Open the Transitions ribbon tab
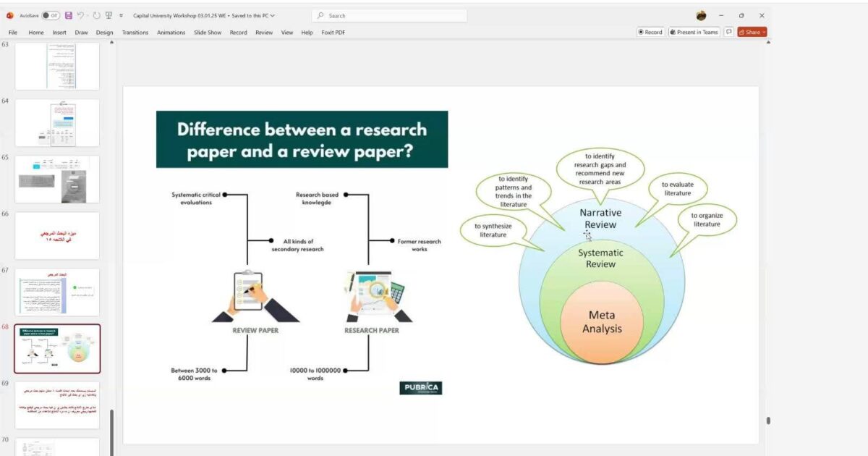The image size is (868, 456). pyautogui.click(x=135, y=33)
